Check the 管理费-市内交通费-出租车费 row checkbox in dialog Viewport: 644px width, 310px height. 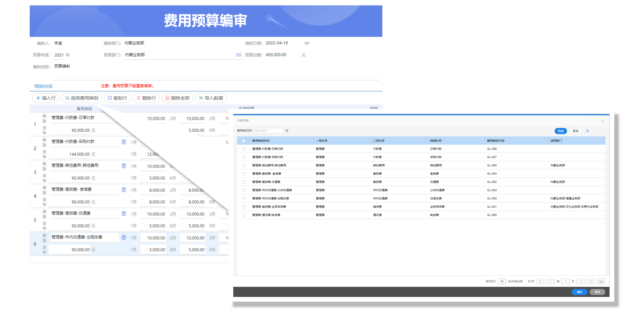pyautogui.click(x=244, y=198)
